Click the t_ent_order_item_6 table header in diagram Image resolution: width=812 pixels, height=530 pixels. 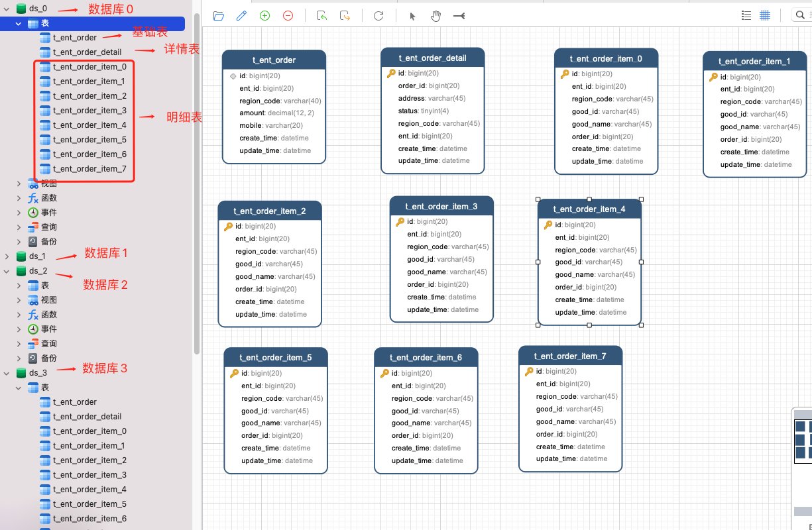426,358
